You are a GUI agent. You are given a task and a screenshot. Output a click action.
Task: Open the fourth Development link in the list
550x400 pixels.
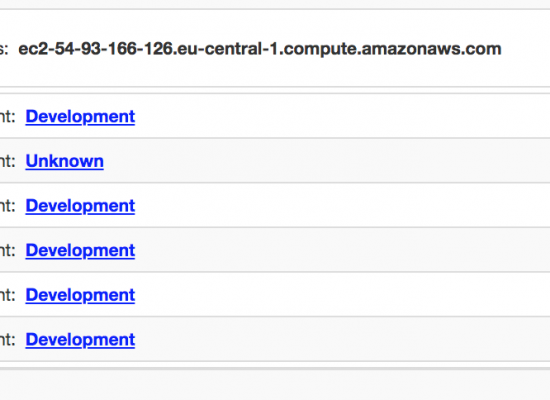coord(80,295)
